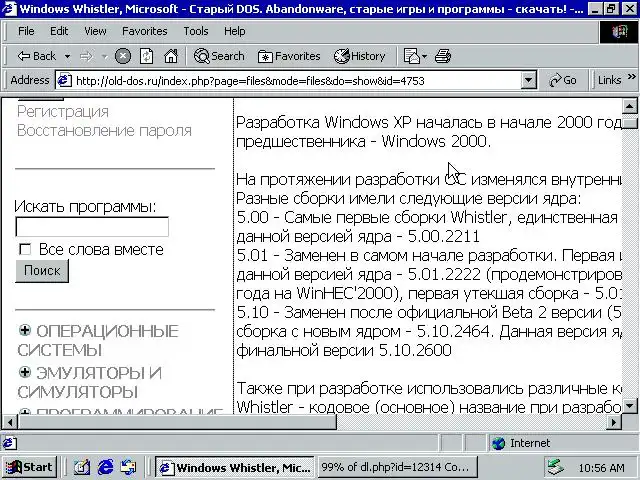Open the Back history dropdown arrow
640x480 pixels.
(67, 56)
